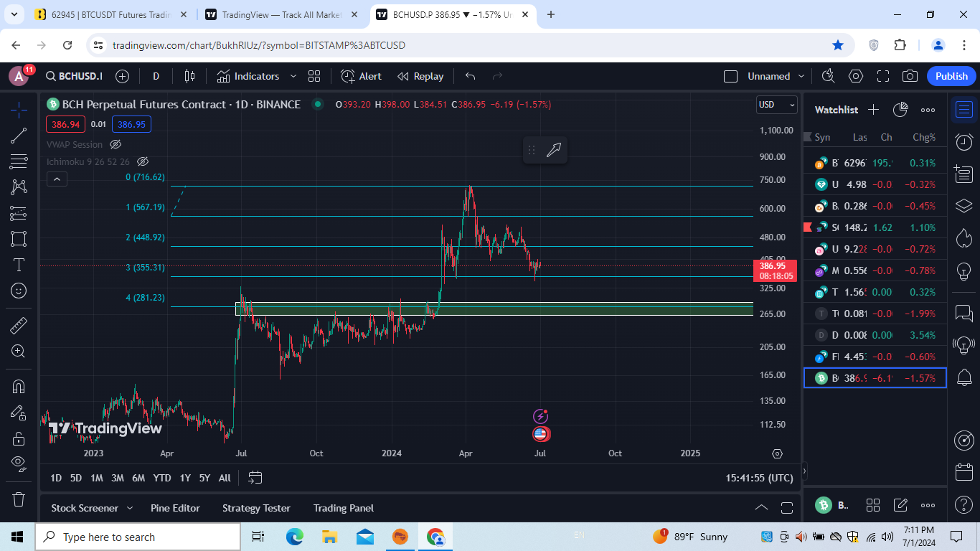Open Watchlist more options menu
The width and height of the screenshot is (980, 551).
click(x=928, y=110)
